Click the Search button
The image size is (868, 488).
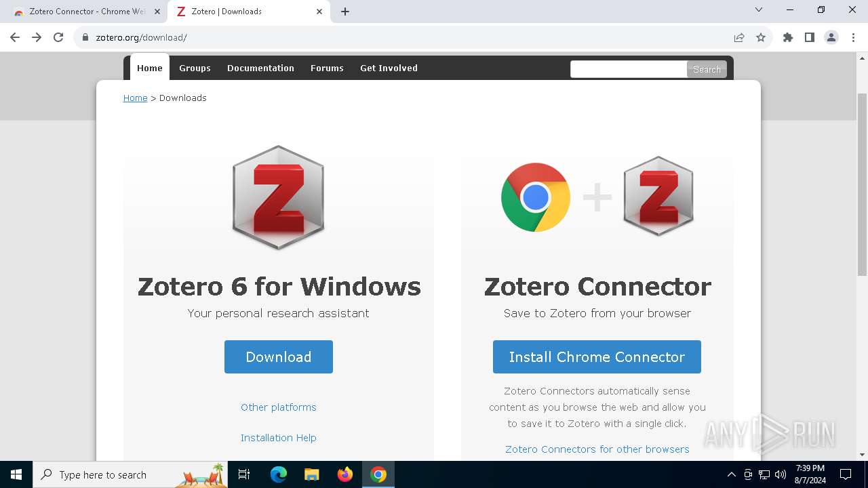click(707, 69)
